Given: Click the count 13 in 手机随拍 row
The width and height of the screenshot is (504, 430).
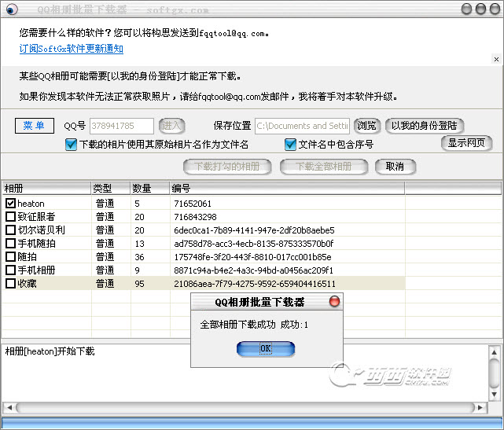Looking at the screenshot, I should click(139, 244).
